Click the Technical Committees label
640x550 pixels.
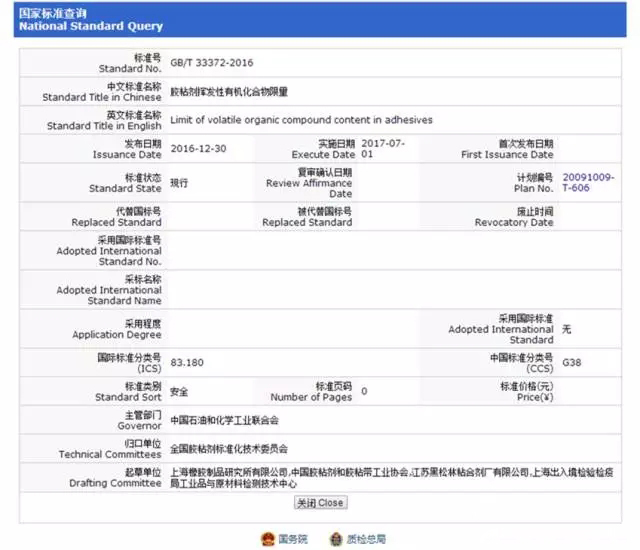[x=110, y=449]
